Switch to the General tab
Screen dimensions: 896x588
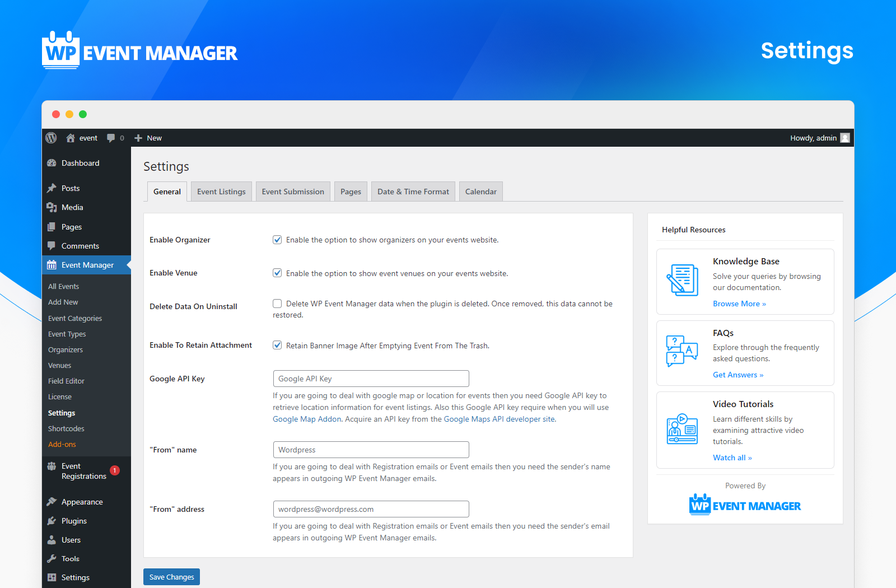click(167, 192)
